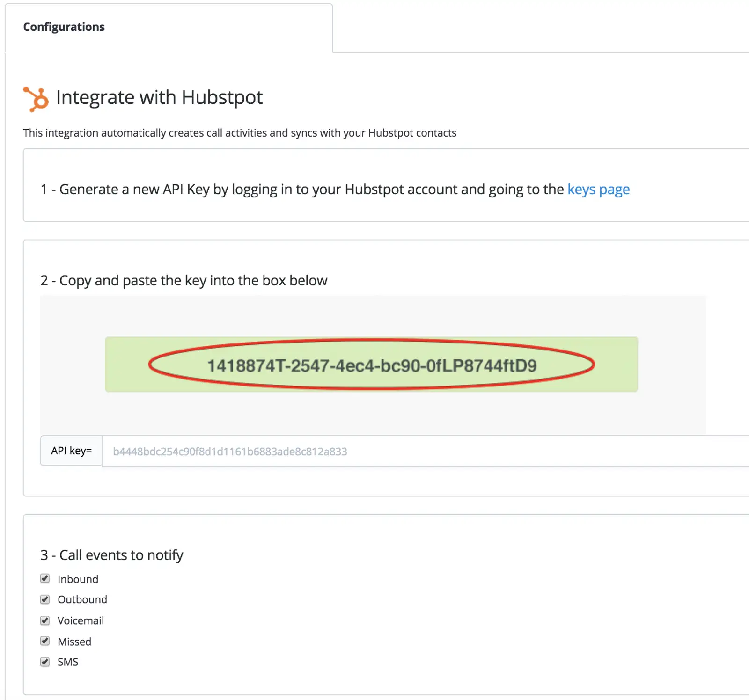Select the Integrate with Hubstpot title
The width and height of the screenshot is (749, 700).
[x=159, y=97]
